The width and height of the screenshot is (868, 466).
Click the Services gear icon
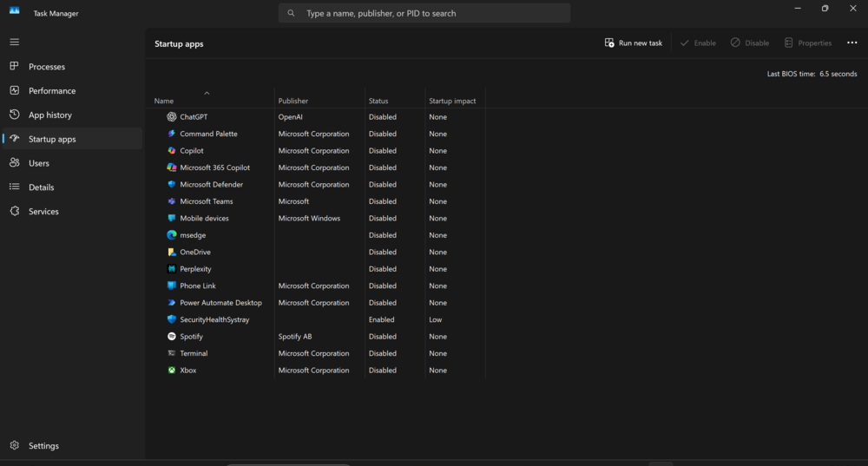(15, 211)
